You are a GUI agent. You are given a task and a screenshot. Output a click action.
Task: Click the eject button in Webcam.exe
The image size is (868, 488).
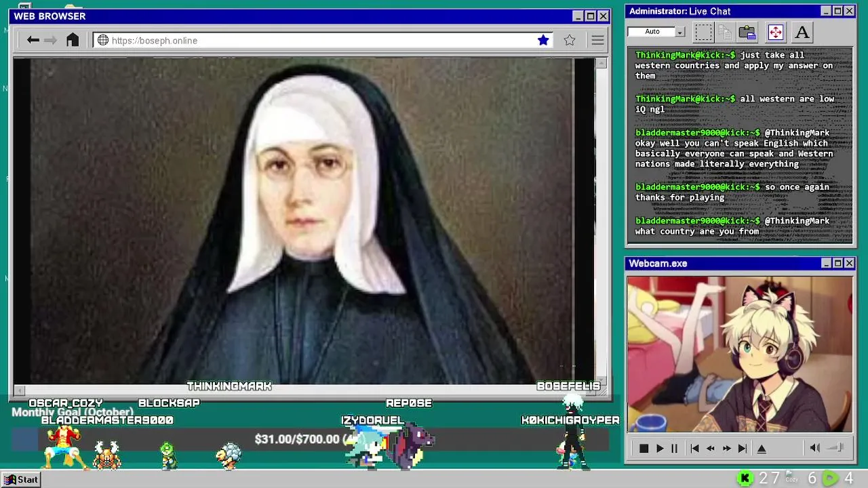pos(762,448)
